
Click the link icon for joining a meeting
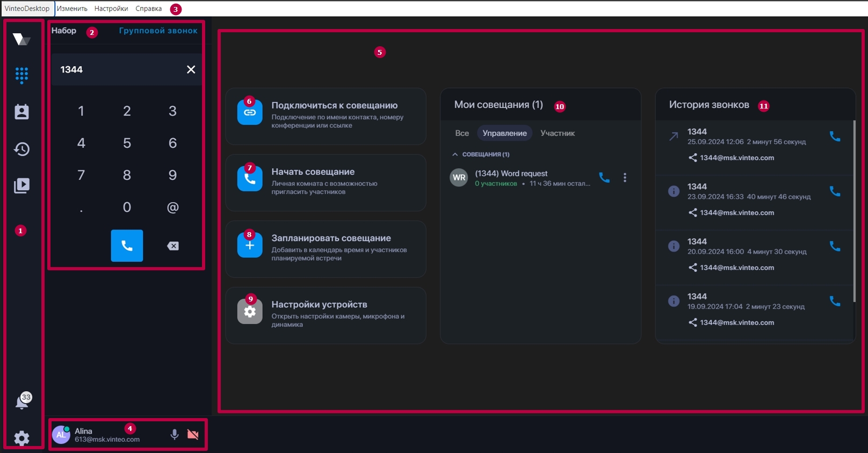tap(250, 112)
